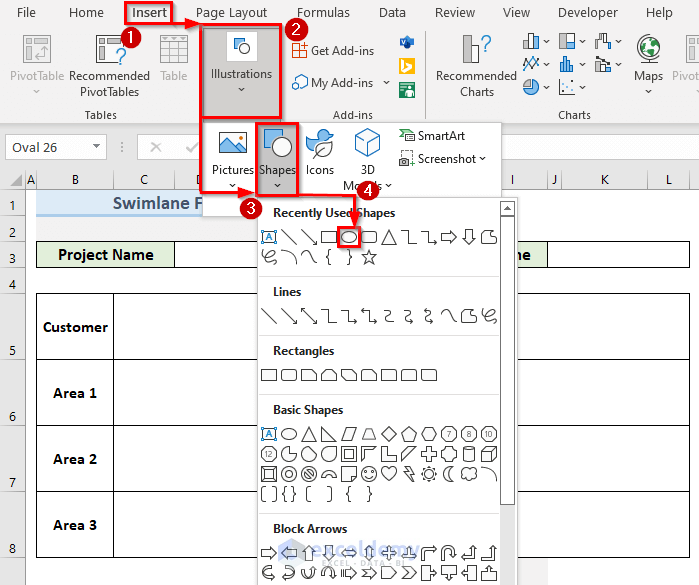This screenshot has width=699, height=585.
Task: Insert a statistic chart
Action: point(572,64)
